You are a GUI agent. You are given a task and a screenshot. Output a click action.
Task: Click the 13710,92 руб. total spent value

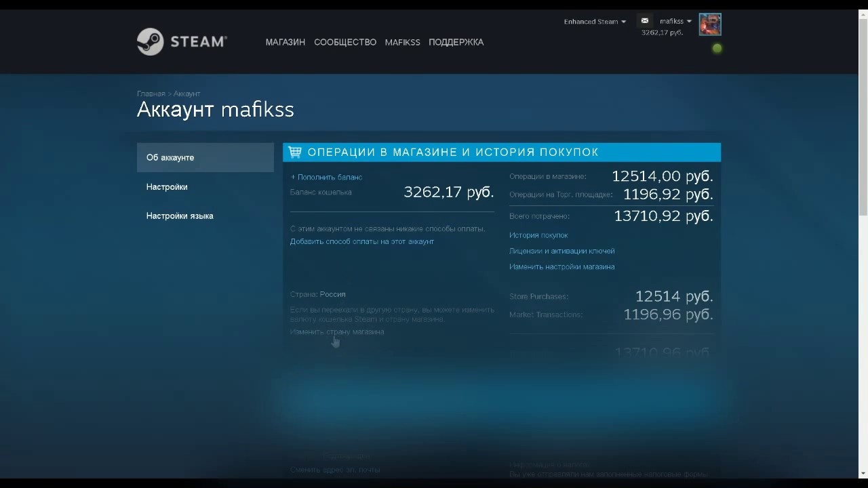[x=663, y=216]
